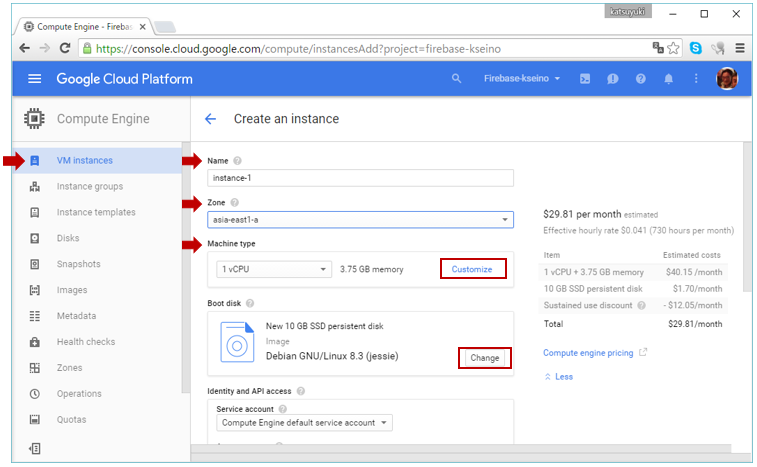Open the Compute engine pricing link
Viewport: 757px width, 467px height.
pyautogui.click(x=588, y=353)
